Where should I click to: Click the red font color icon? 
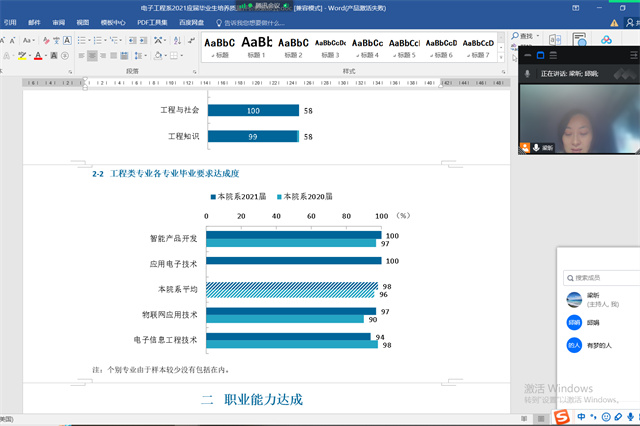[x=37, y=56]
